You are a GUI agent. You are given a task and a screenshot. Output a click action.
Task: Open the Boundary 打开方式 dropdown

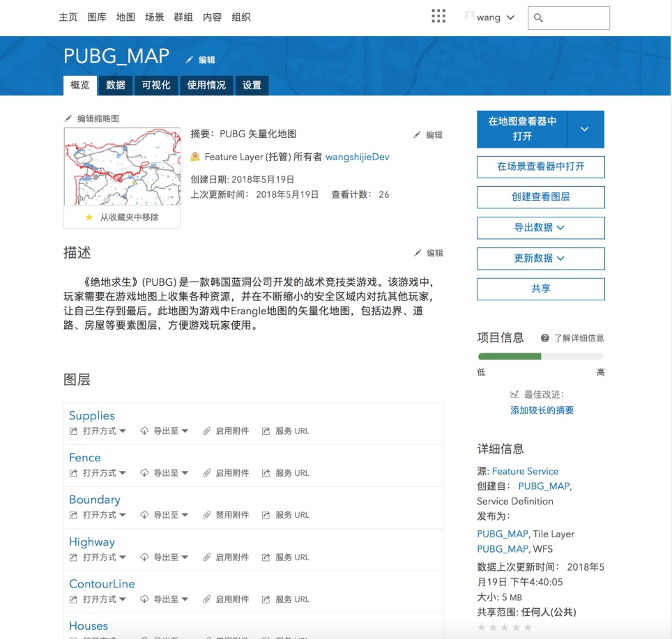tap(104, 515)
